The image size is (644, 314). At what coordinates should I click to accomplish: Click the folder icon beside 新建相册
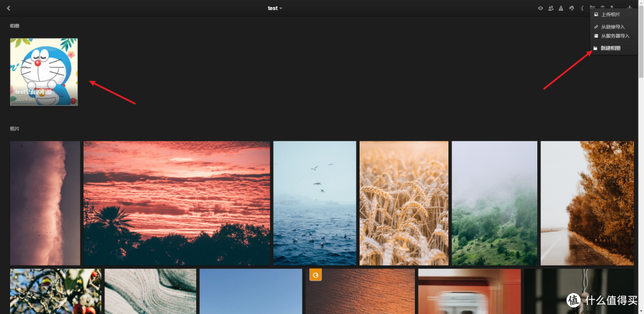(x=596, y=48)
